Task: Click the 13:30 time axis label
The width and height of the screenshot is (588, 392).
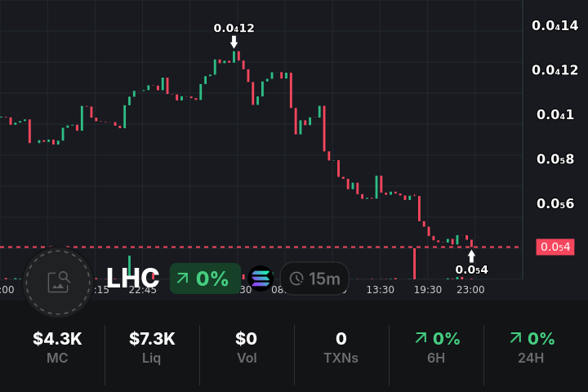Action: pos(381,290)
